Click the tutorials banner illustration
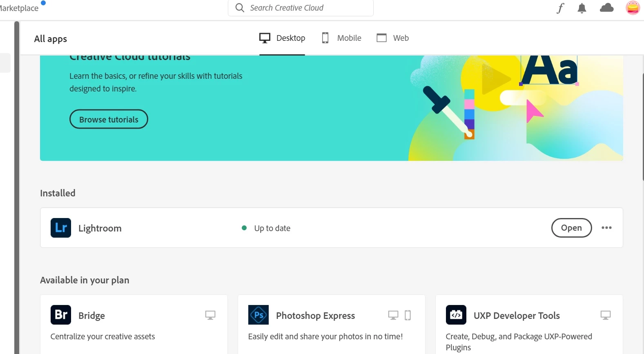 [x=516, y=108]
